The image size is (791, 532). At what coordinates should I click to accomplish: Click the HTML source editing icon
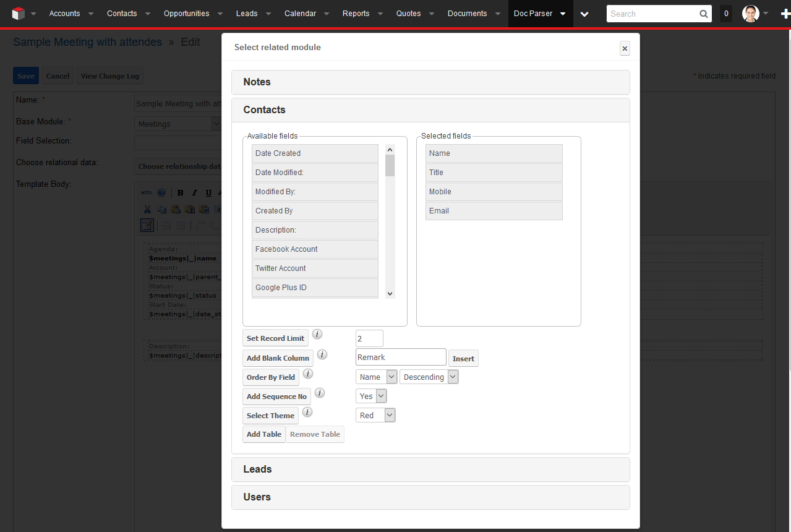tap(147, 193)
